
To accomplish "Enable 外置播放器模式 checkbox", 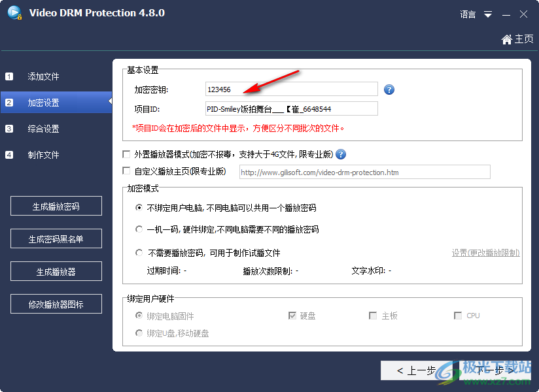I will (x=126, y=154).
